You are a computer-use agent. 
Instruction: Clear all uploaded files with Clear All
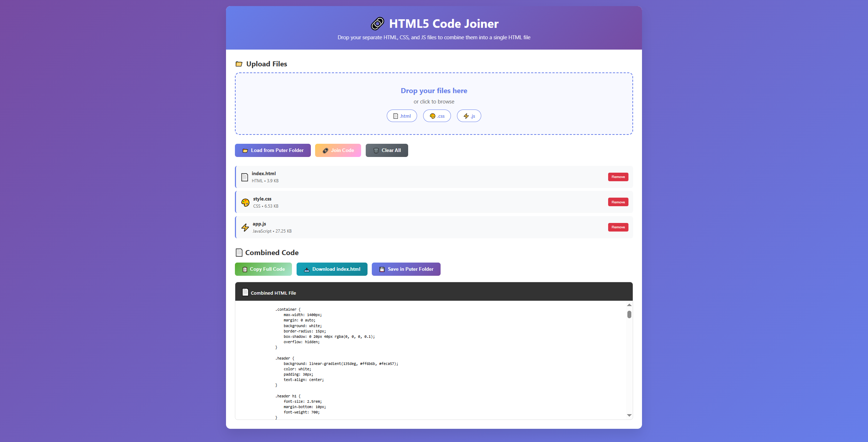(x=387, y=150)
